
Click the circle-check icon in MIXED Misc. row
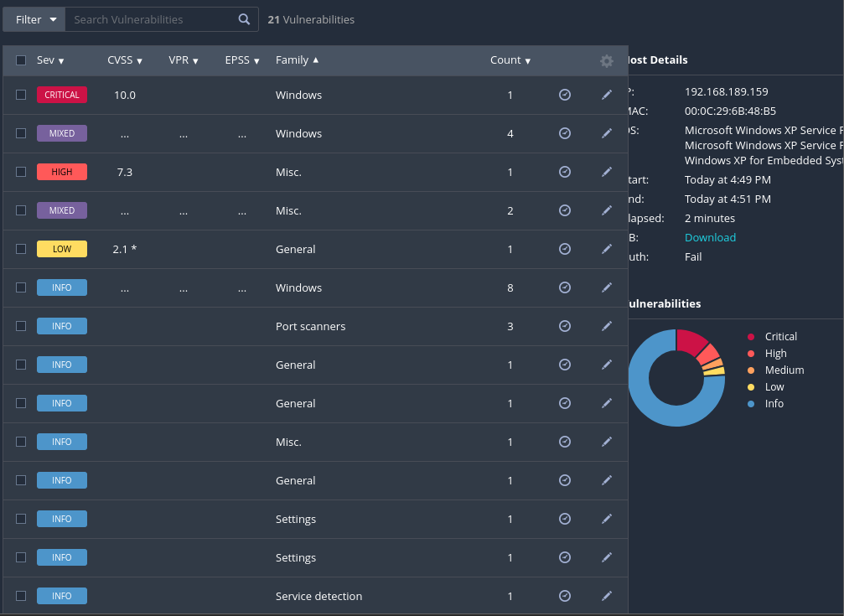[565, 210]
